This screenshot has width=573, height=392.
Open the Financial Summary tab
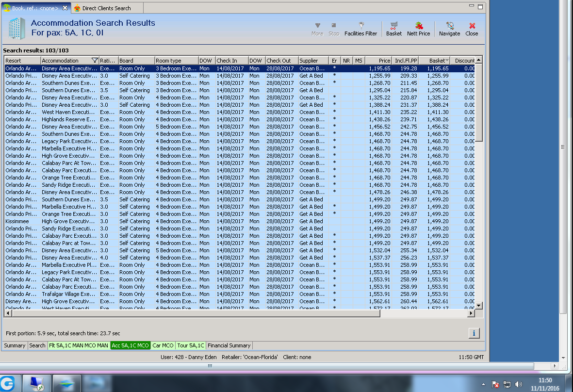pyautogui.click(x=229, y=345)
